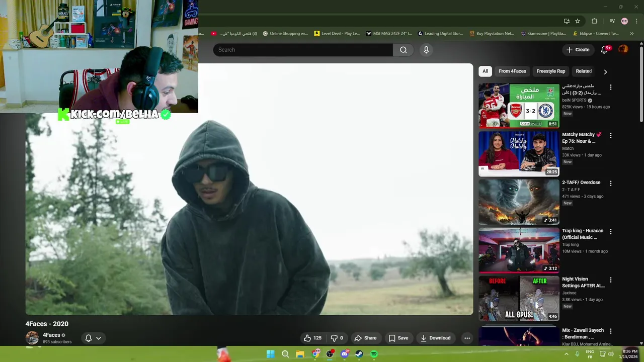Open the YouTube account avatar menu

click(x=623, y=49)
